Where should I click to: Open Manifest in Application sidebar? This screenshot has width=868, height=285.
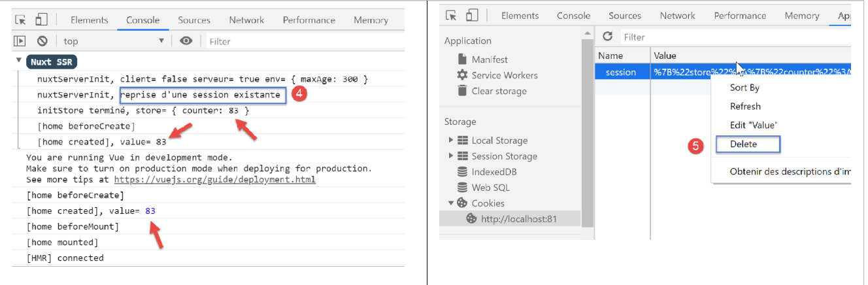(489, 59)
